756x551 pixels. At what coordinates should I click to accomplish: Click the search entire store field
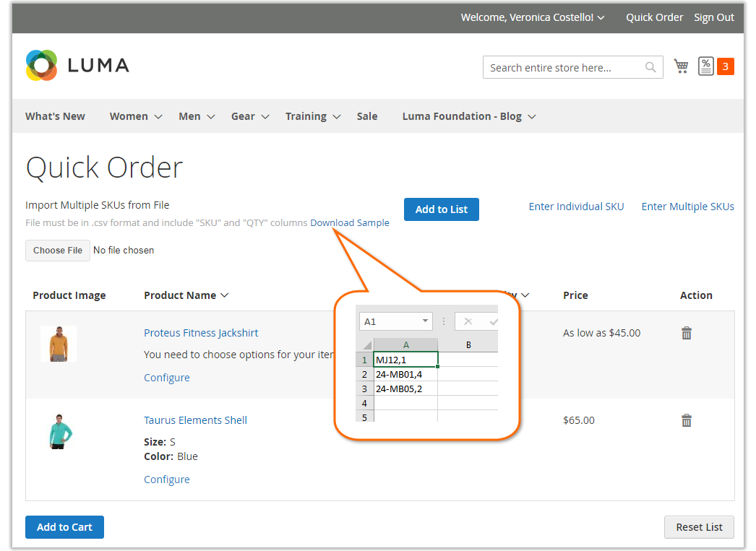(x=564, y=67)
